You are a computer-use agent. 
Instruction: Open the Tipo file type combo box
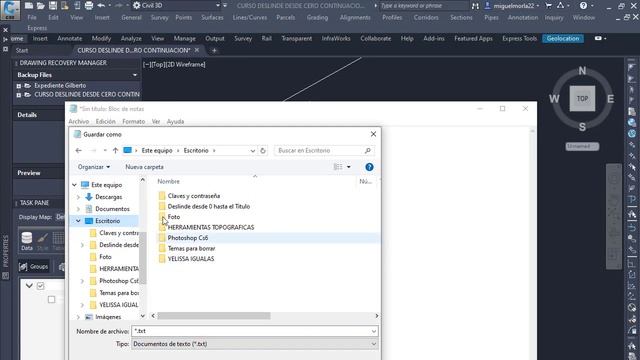click(x=254, y=344)
